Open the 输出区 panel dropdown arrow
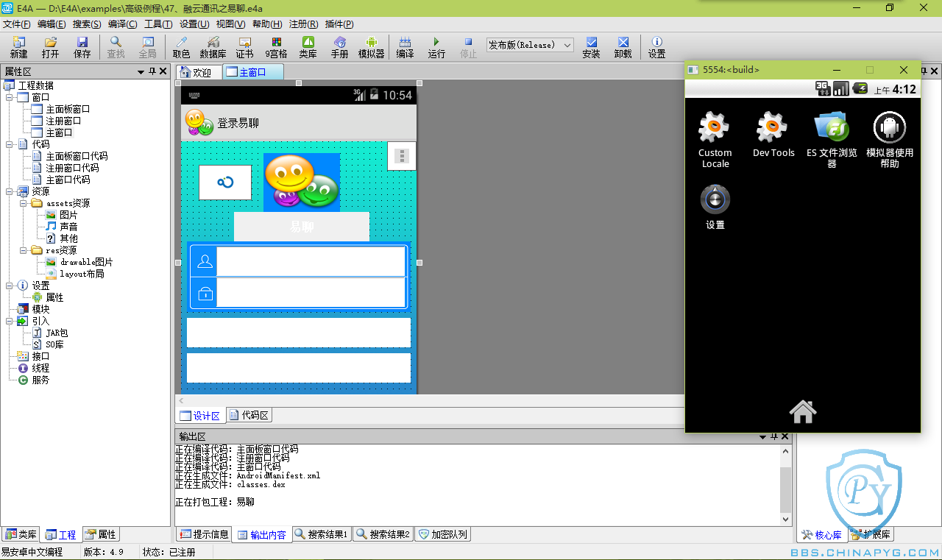The width and height of the screenshot is (942, 560). 762,436
